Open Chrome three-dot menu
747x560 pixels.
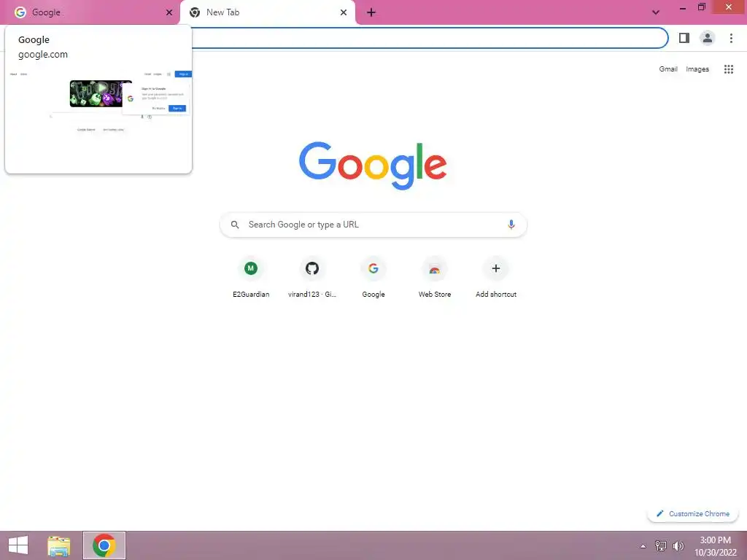click(731, 38)
